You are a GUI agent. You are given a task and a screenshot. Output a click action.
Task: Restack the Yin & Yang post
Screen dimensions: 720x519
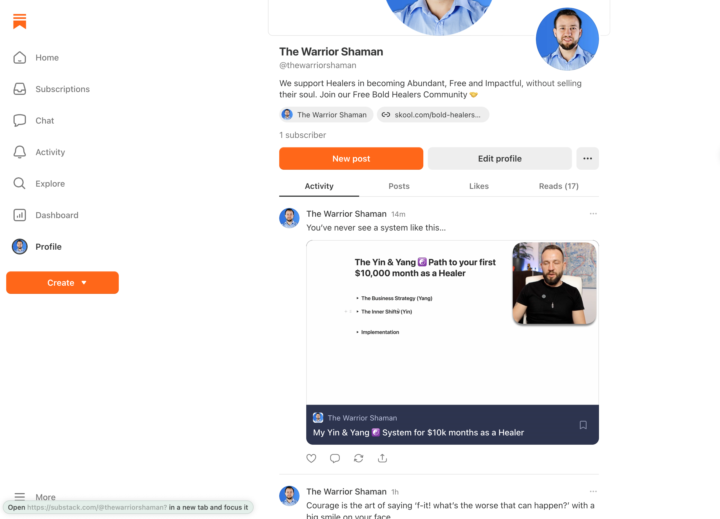click(359, 458)
